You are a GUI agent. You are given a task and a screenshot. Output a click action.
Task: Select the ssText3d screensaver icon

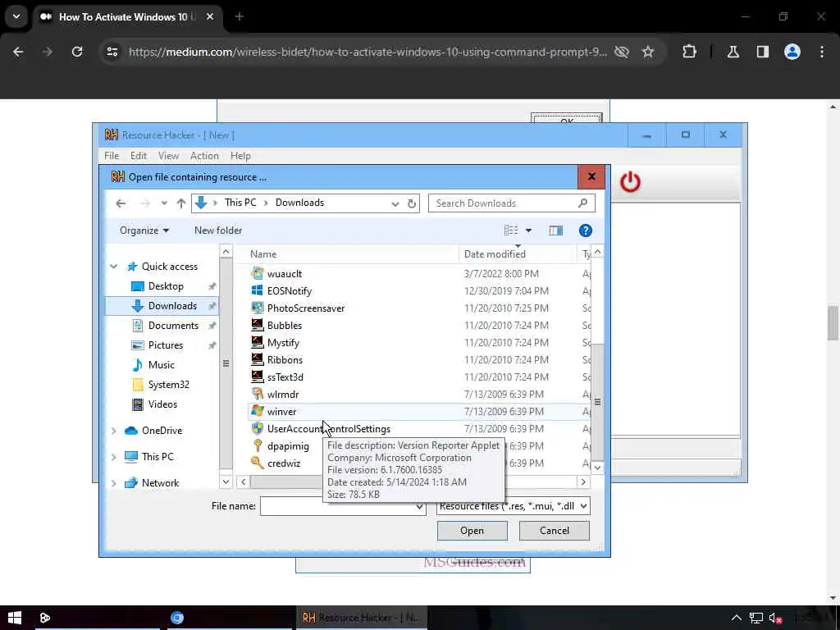258,377
